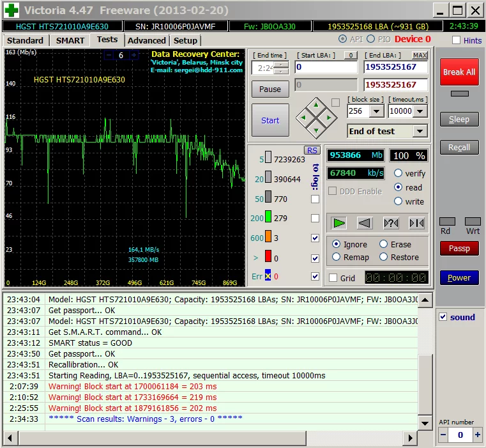
Task: Select the Restore radio option
Action: (383, 257)
